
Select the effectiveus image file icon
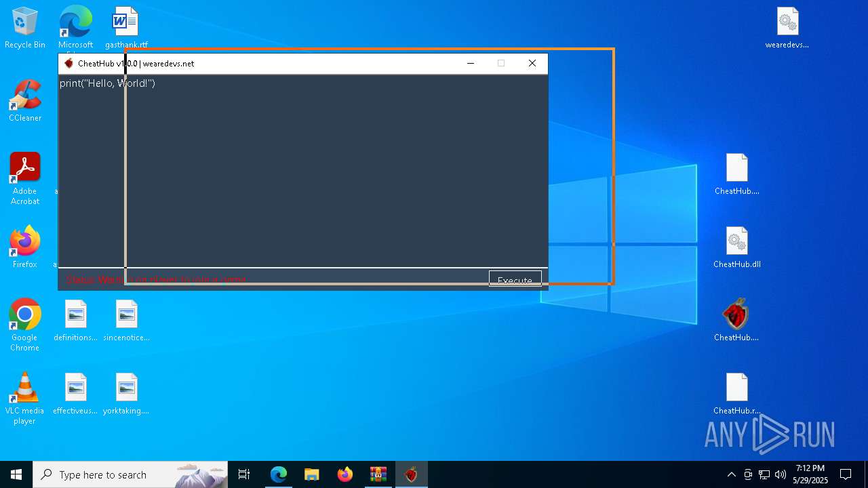pyautogui.click(x=76, y=394)
